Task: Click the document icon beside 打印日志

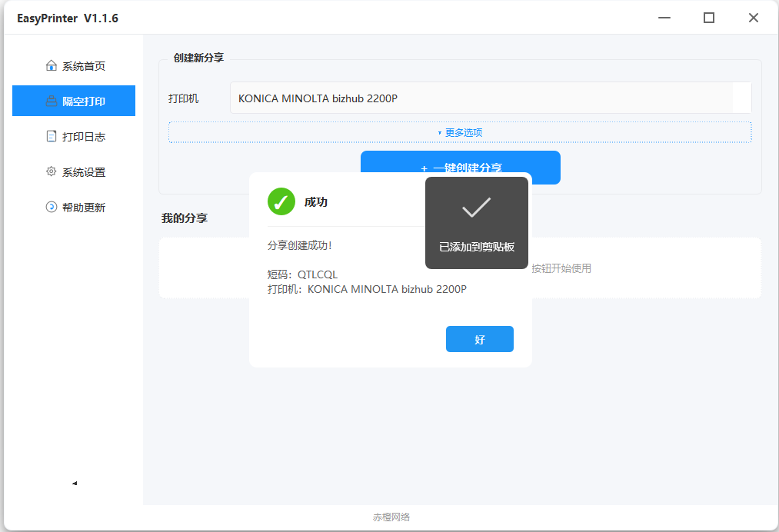Action: (x=52, y=136)
